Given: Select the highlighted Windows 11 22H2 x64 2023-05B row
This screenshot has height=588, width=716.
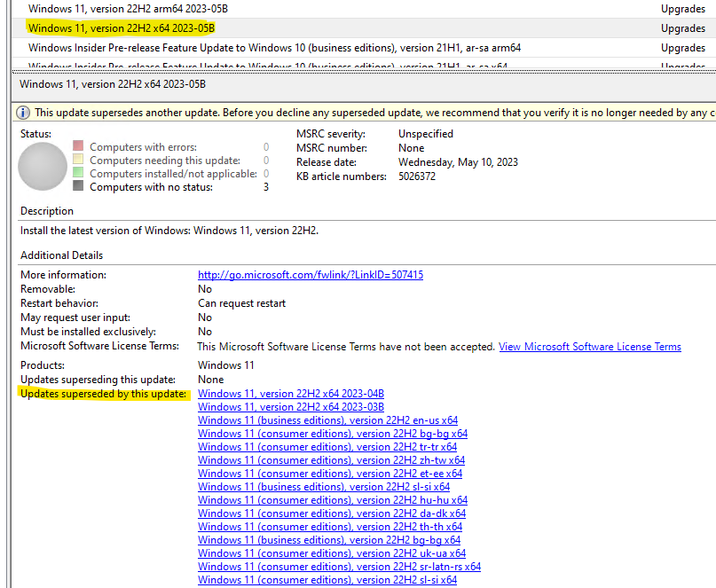Looking at the screenshot, I should click(363, 28).
